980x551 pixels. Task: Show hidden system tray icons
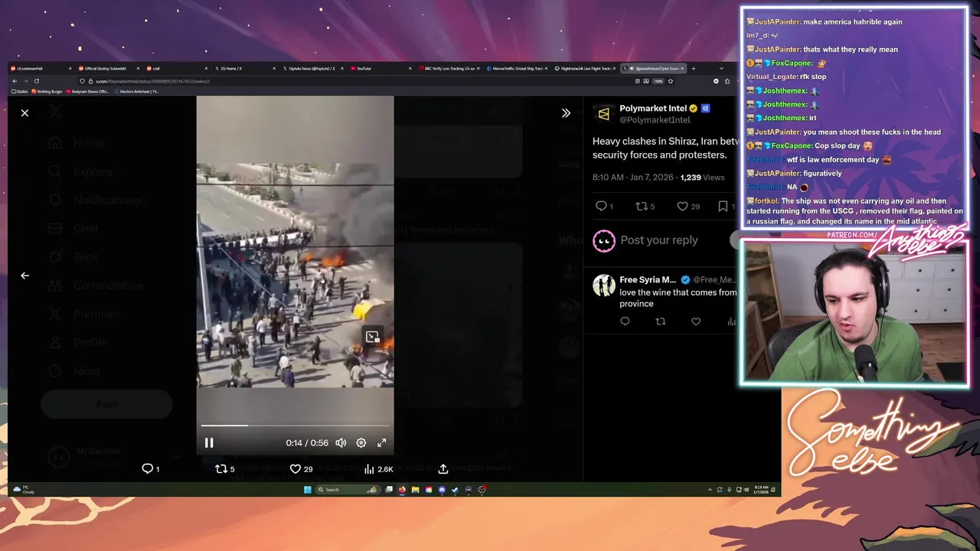[x=710, y=490]
